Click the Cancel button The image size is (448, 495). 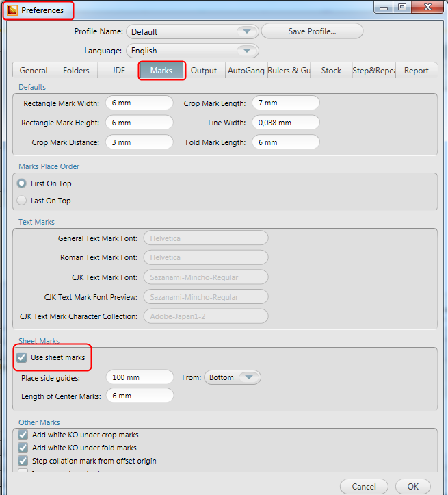364,487
